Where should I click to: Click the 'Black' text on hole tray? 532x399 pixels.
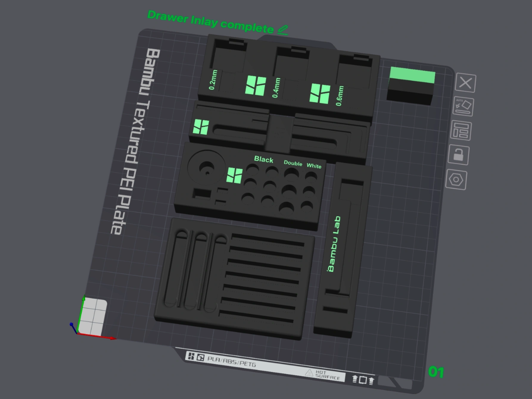point(263,160)
